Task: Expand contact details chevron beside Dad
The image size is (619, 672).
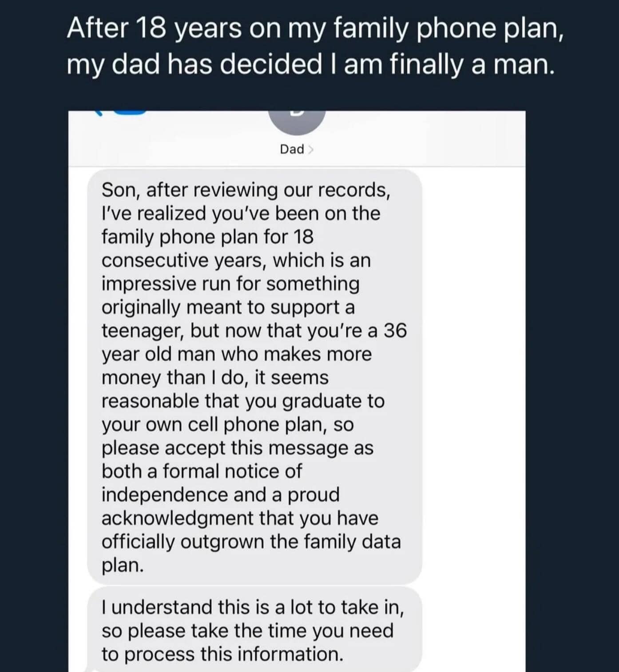Action: tap(310, 149)
